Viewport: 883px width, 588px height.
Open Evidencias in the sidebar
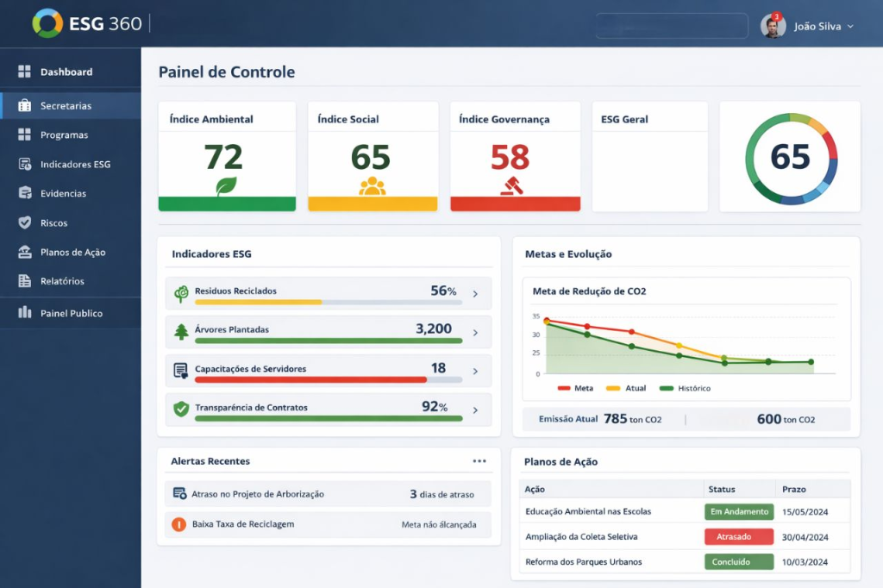[x=71, y=193]
